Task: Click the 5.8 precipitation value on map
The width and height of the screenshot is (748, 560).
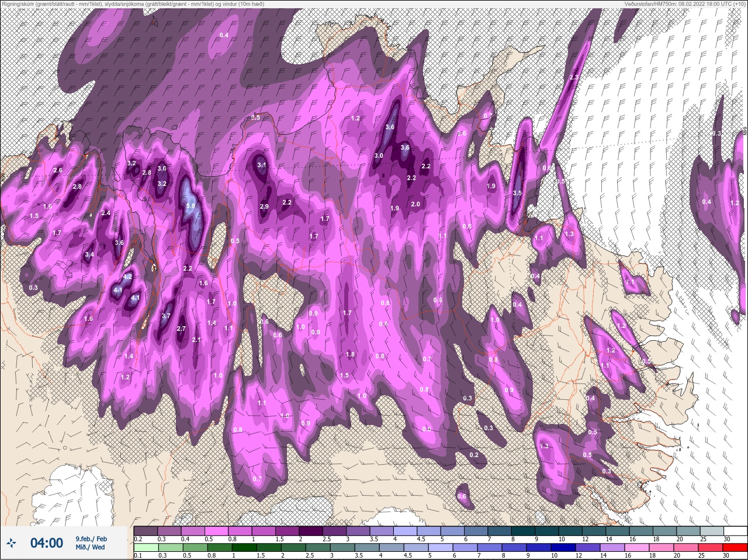Action: 191,206
